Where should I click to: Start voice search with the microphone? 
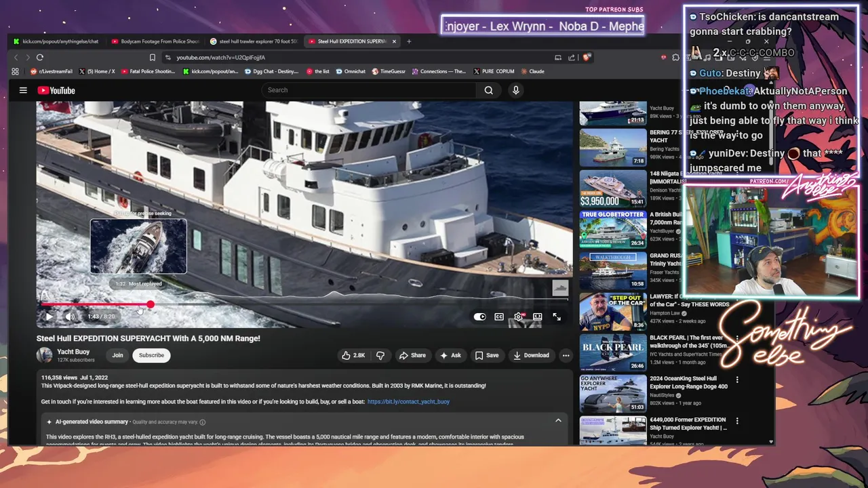point(515,90)
